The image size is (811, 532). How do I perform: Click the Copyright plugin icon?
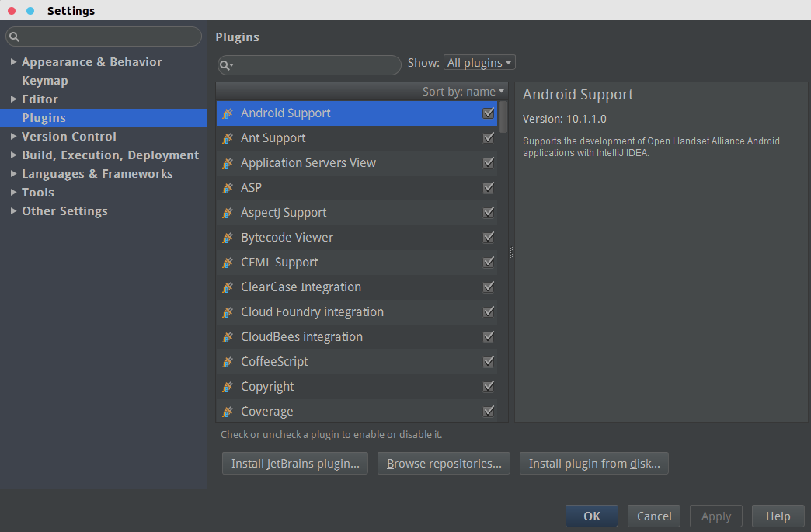coord(228,386)
